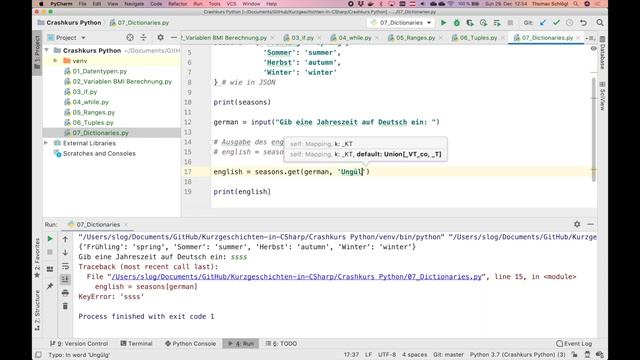The image size is (640, 360).
Task: Rerun program in Run panel
Action: [x=50, y=239]
